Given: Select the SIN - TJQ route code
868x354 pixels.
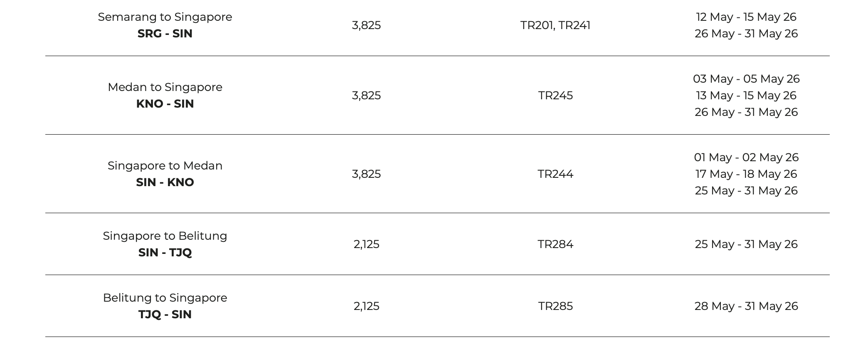Looking at the screenshot, I should pos(165,253).
